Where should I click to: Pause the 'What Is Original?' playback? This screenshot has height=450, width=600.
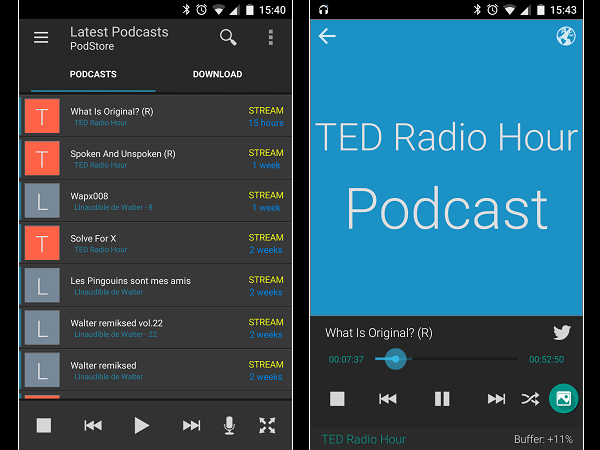tap(442, 399)
